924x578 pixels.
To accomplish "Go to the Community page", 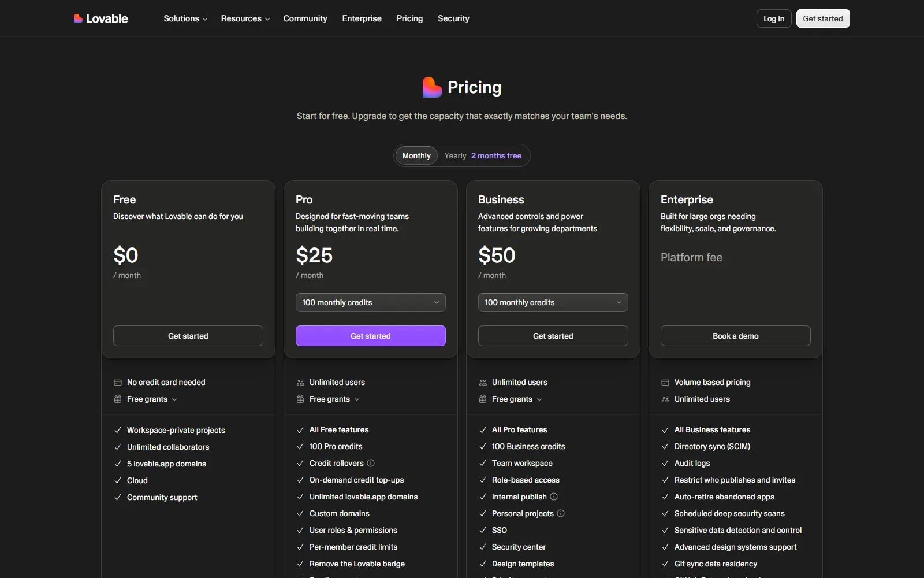I will (x=305, y=18).
